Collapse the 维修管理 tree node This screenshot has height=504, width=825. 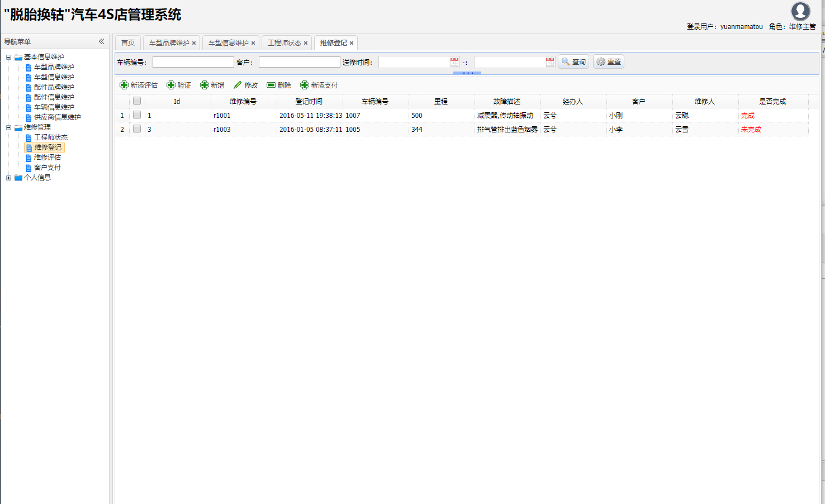coord(8,127)
